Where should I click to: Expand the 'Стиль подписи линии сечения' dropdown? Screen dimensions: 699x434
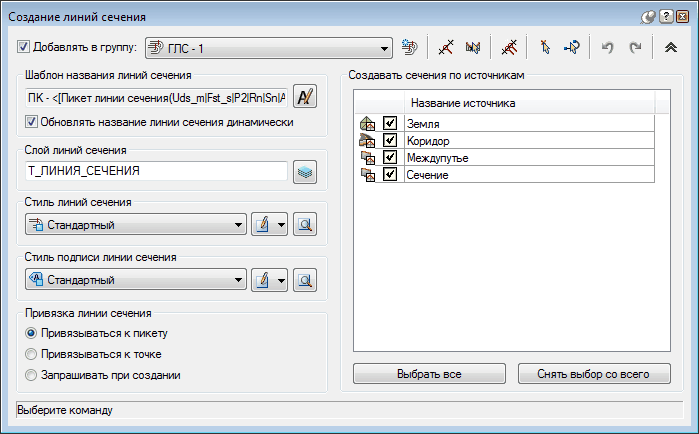point(239,279)
